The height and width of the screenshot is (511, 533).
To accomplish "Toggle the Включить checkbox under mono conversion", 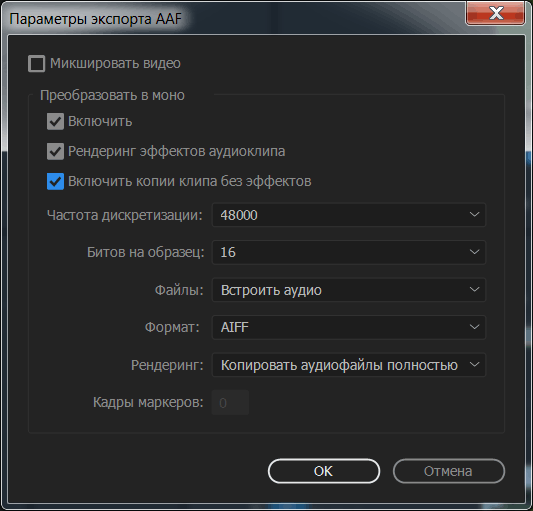I will pos(55,122).
